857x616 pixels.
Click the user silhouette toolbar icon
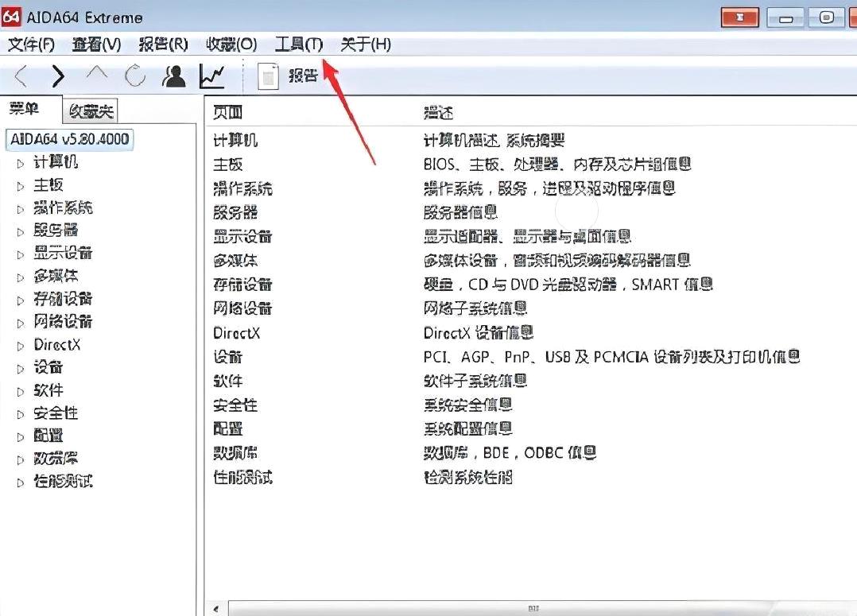174,76
